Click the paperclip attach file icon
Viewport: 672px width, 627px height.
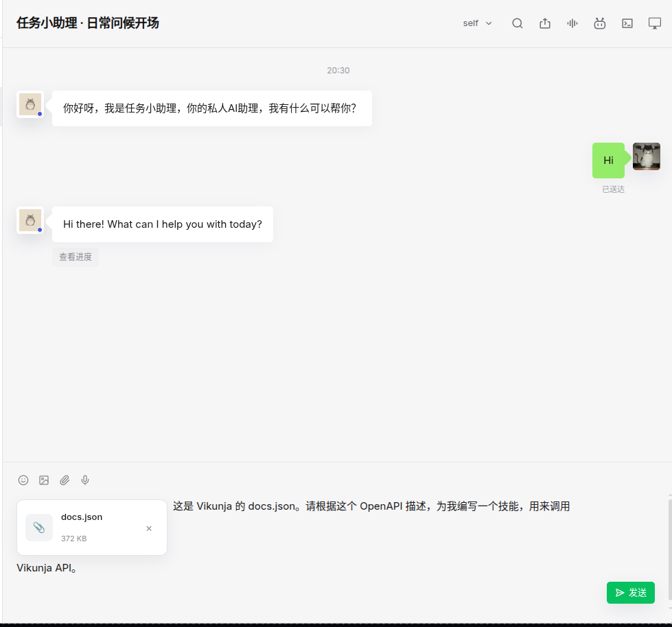(x=65, y=480)
